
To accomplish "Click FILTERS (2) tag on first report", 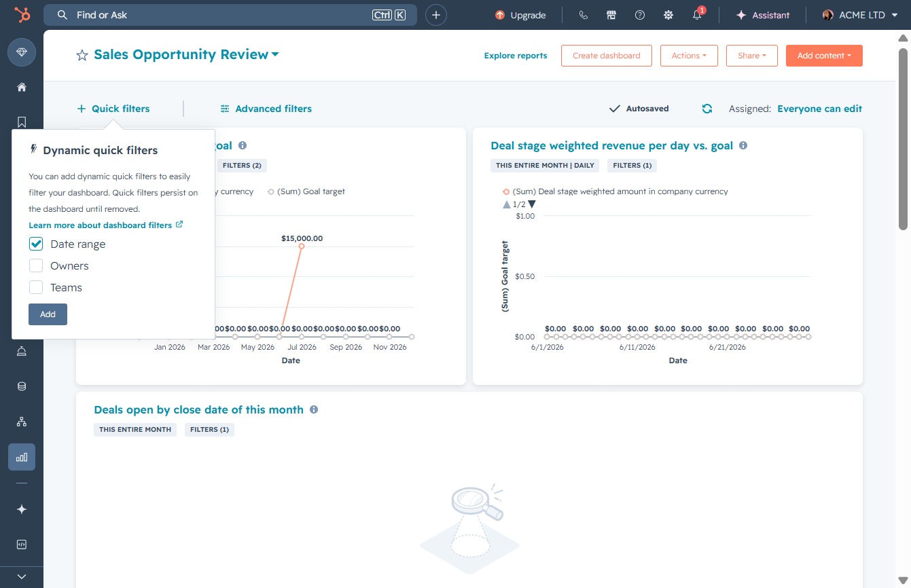I will tap(242, 165).
